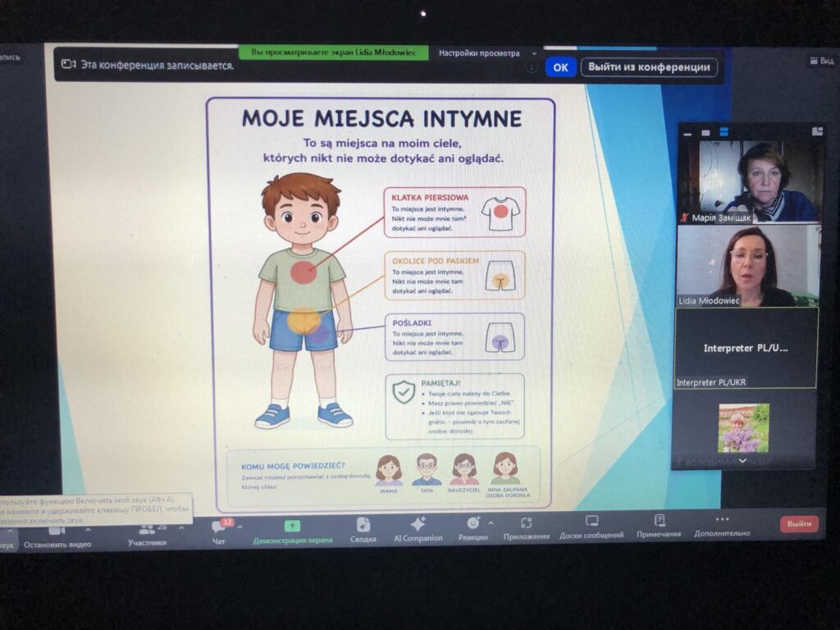
Task: Expand the arrow next to Reactions
Action: coord(491,523)
